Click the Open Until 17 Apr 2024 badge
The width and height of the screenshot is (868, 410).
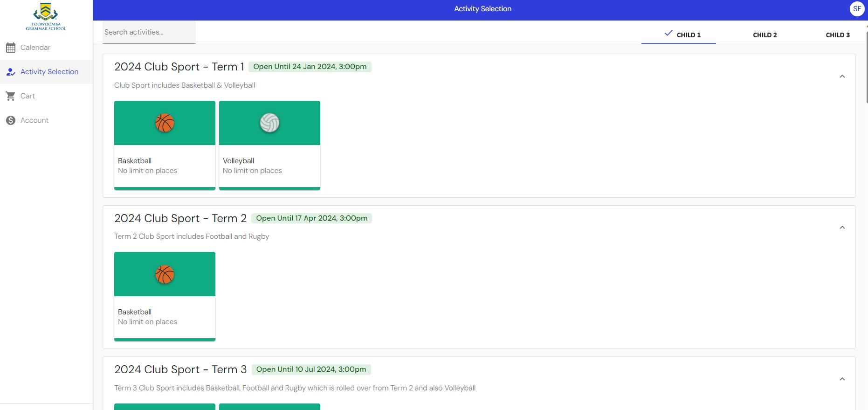312,218
